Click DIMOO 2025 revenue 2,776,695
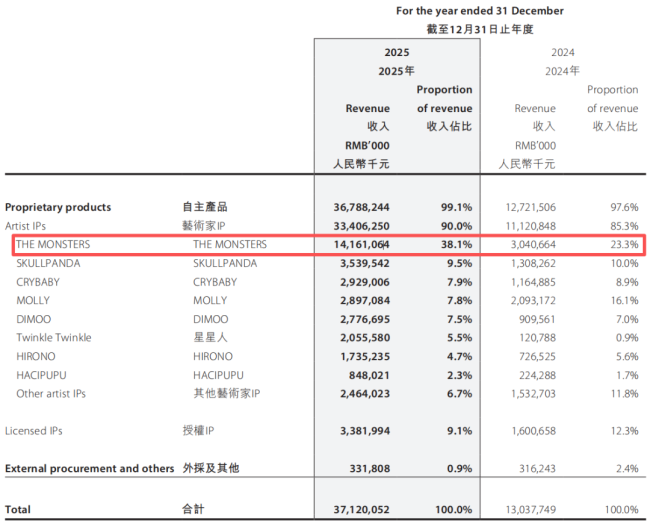The width and height of the screenshot is (650, 521). tap(365, 319)
